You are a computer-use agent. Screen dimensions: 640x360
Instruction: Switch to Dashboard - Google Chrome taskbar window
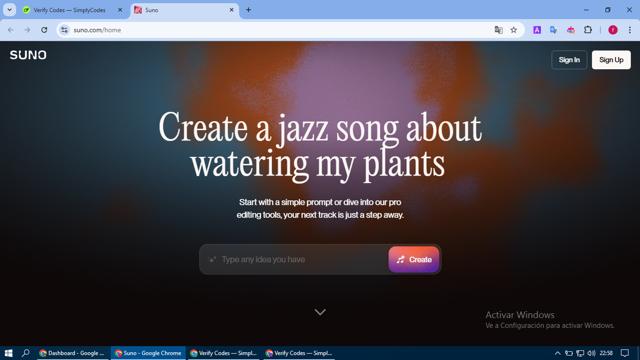tap(72, 353)
